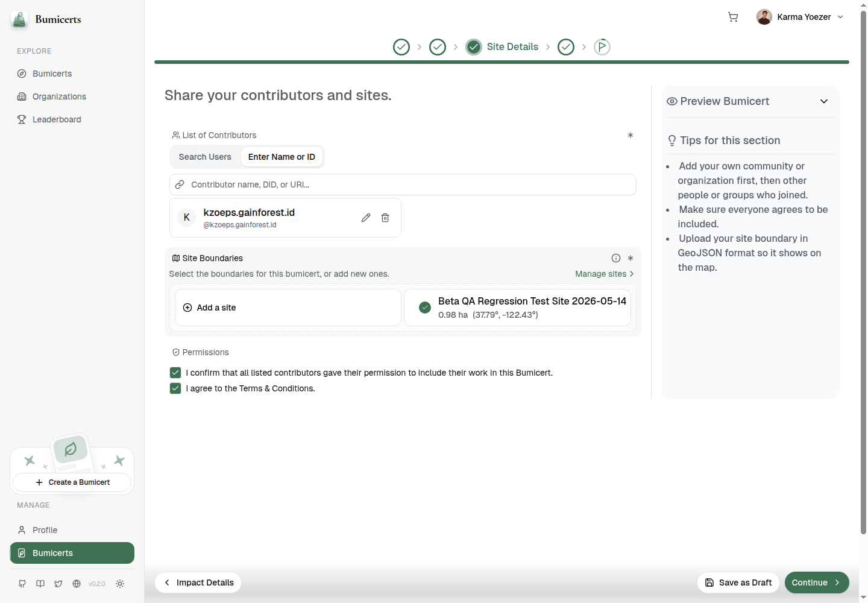Click the page vertical scrollbar
The image size is (868, 603).
click(x=863, y=271)
